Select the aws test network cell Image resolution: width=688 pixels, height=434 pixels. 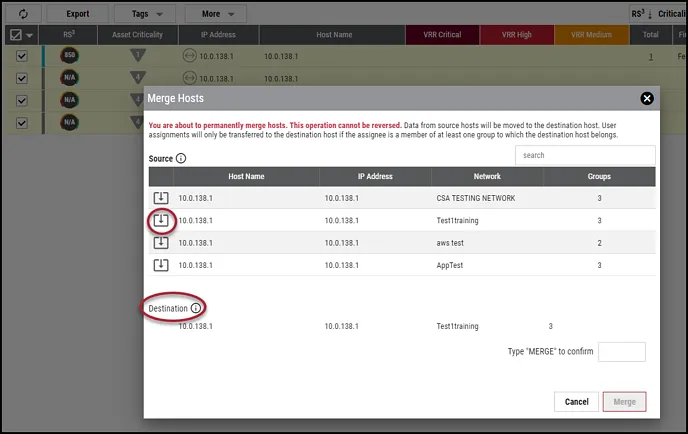click(450, 243)
